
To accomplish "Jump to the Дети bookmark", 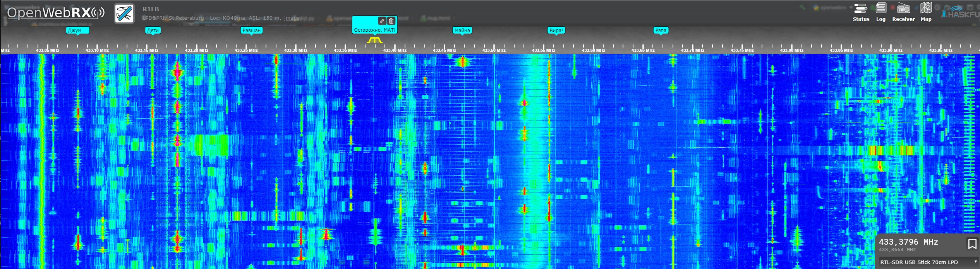I will (x=153, y=30).
